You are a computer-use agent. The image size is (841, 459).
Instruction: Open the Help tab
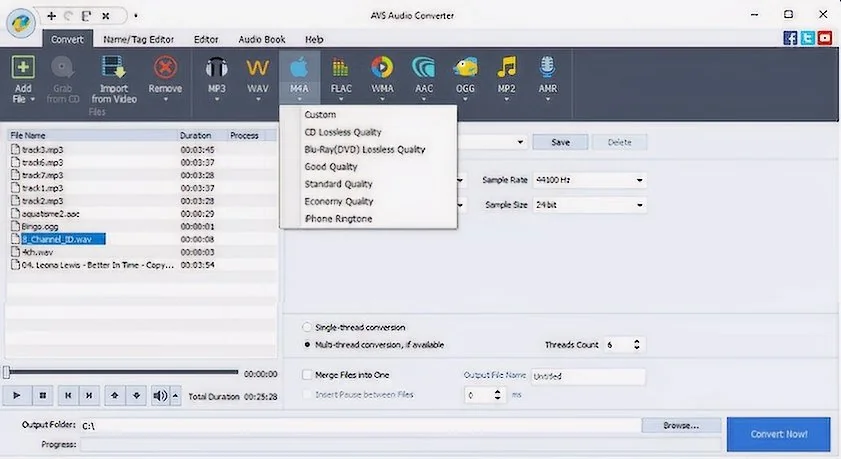314,39
